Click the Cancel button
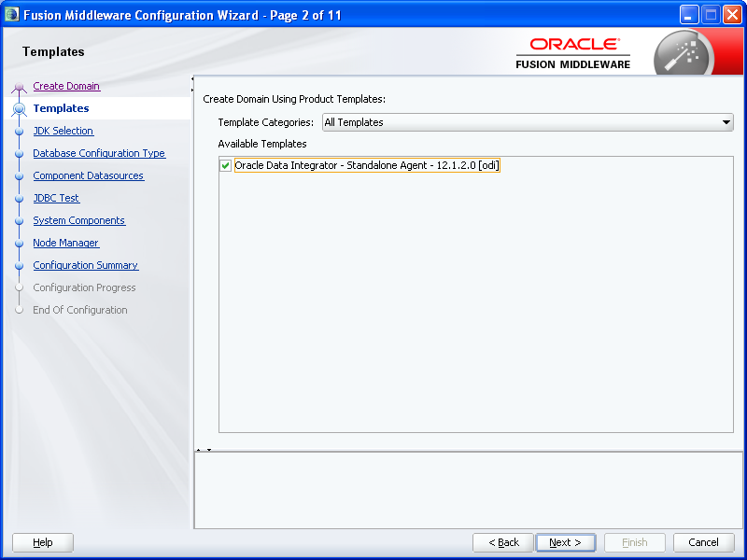 pos(704,542)
